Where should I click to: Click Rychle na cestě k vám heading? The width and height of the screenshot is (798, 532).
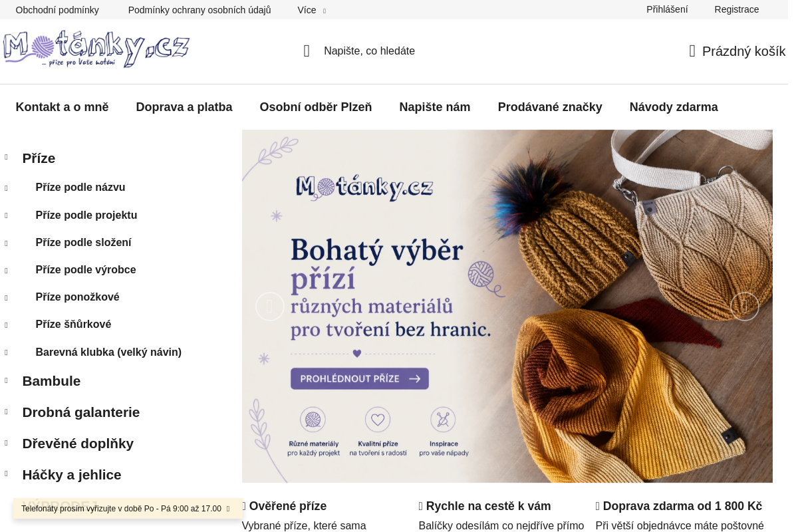tap(488, 506)
